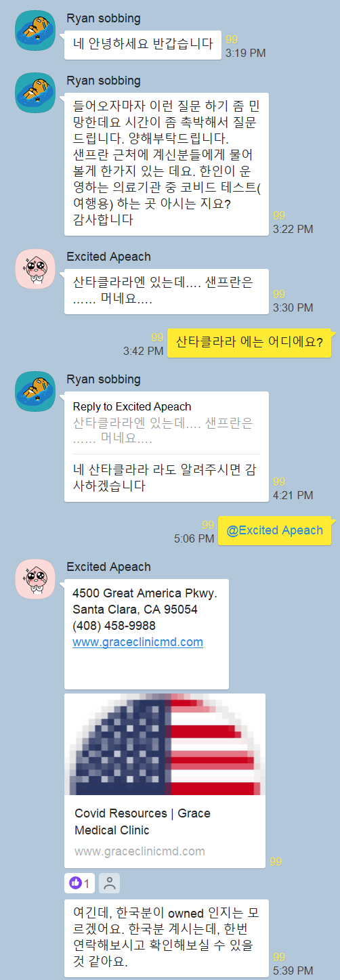
Task: Open Excited Apeach's avatar by the address message
Action: coord(35,580)
